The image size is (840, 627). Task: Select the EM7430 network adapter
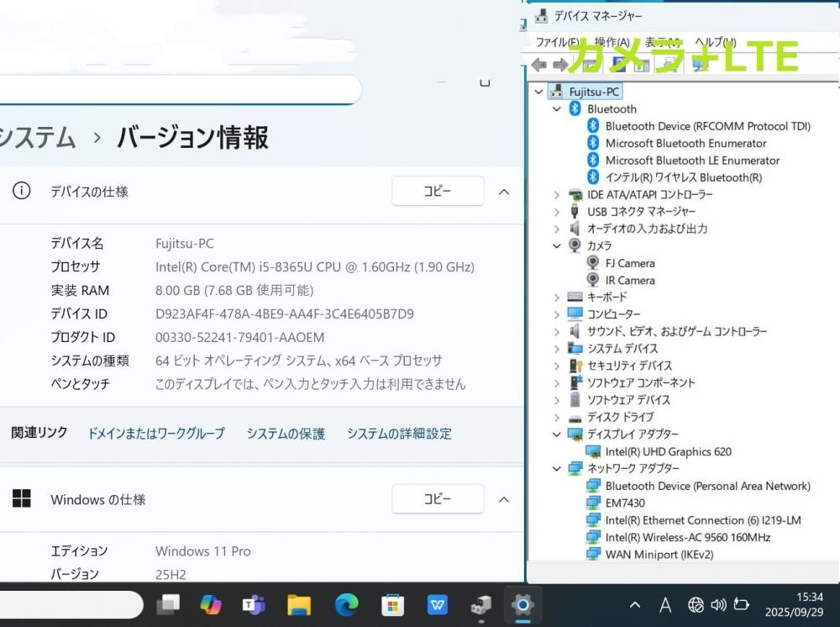click(x=624, y=503)
